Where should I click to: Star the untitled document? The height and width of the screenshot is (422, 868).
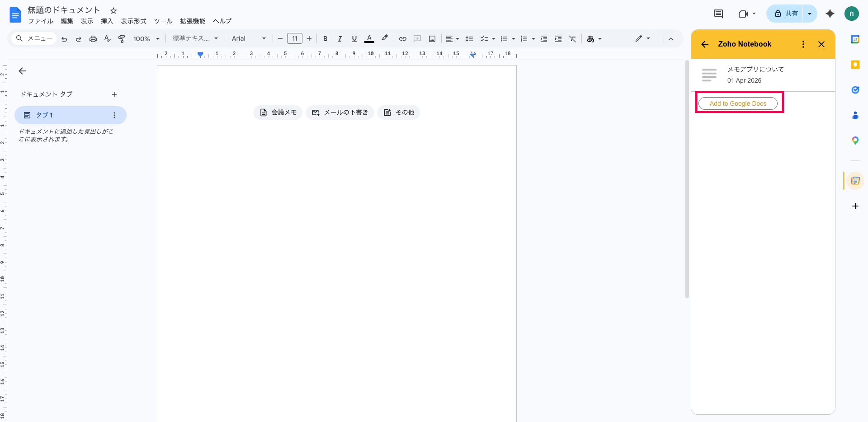pyautogui.click(x=113, y=10)
